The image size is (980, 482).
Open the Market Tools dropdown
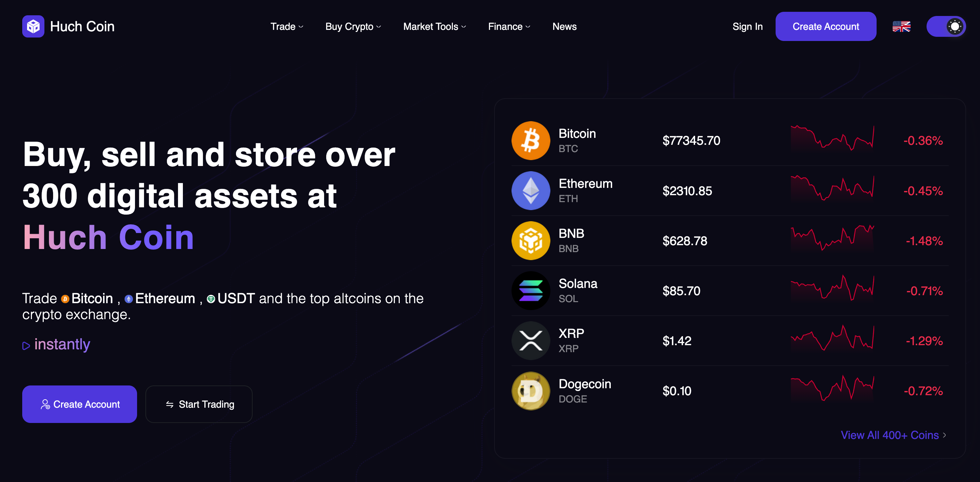coord(434,26)
